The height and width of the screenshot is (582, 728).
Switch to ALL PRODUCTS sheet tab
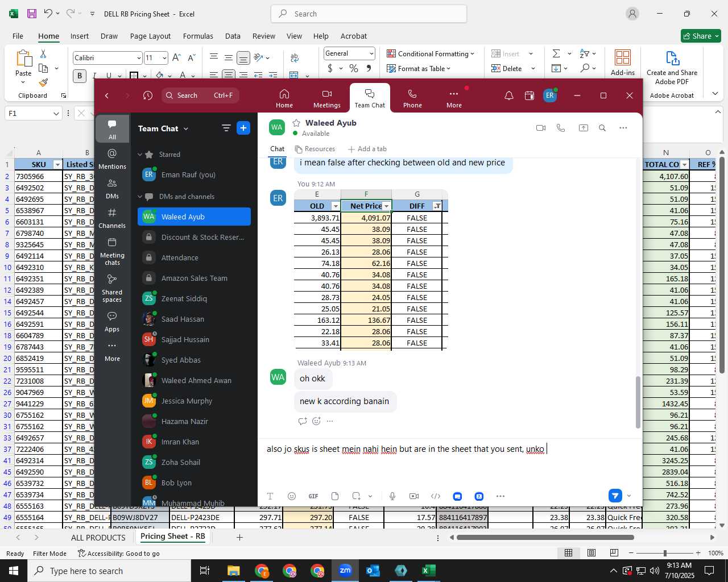point(98,537)
